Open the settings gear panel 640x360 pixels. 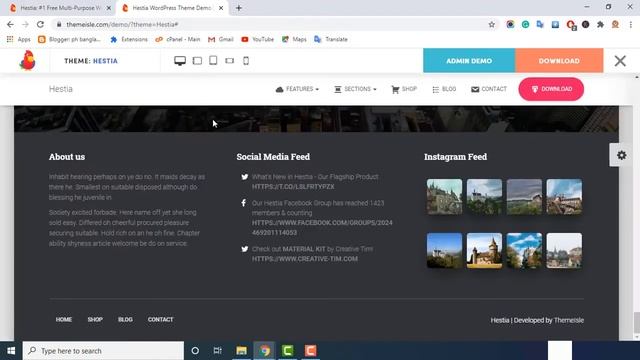(x=622, y=155)
